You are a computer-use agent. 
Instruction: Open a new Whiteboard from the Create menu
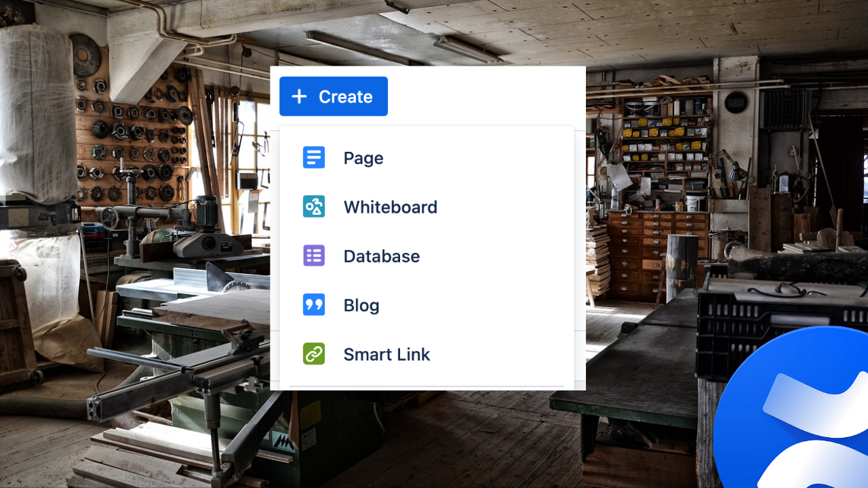point(391,207)
